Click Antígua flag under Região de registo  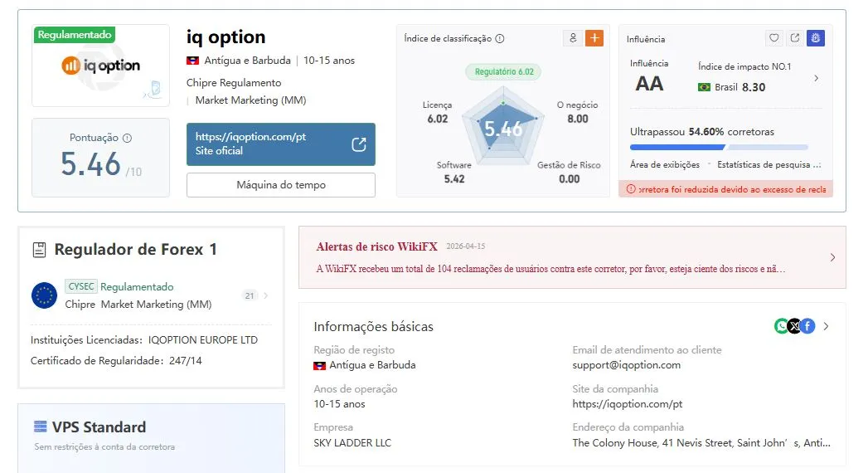click(x=319, y=366)
